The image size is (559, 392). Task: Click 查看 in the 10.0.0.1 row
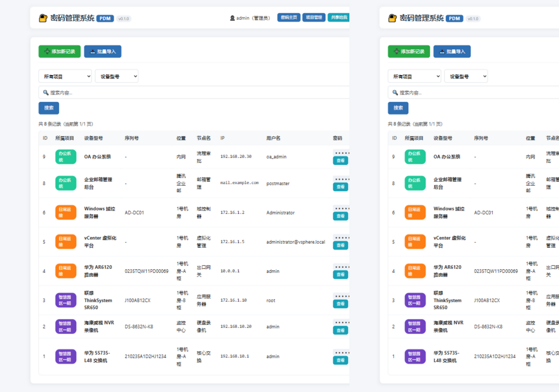coord(340,275)
